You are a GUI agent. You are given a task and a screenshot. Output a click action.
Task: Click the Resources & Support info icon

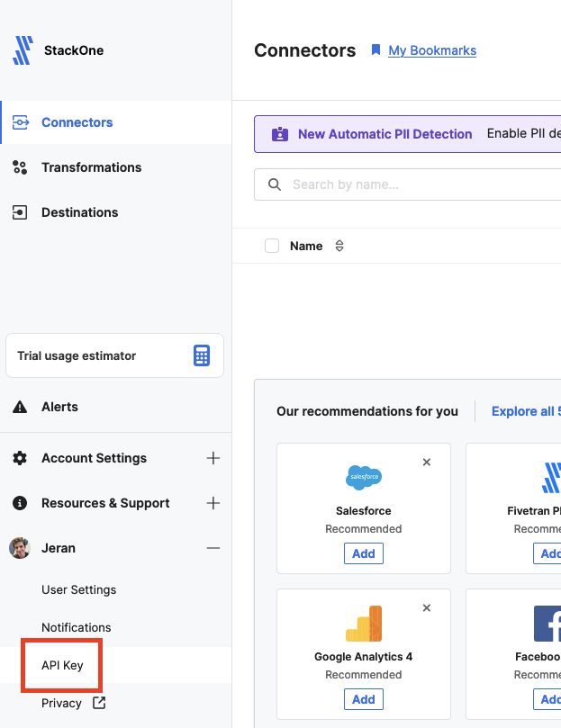(19, 503)
